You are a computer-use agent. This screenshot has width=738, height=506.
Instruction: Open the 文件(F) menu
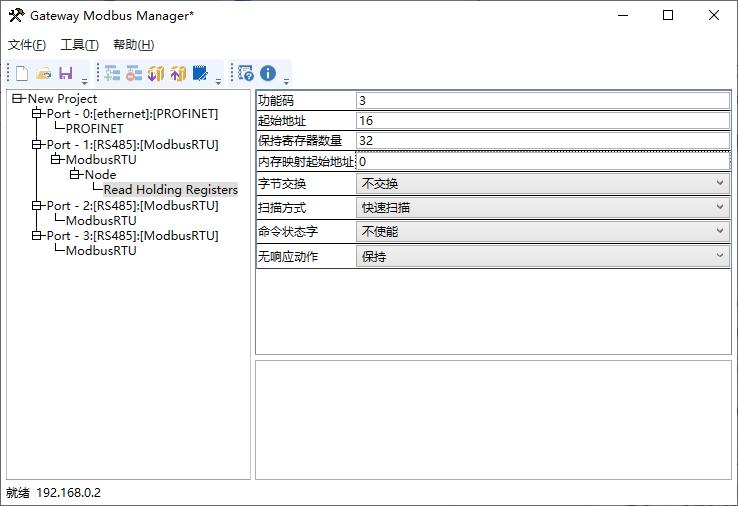27,45
